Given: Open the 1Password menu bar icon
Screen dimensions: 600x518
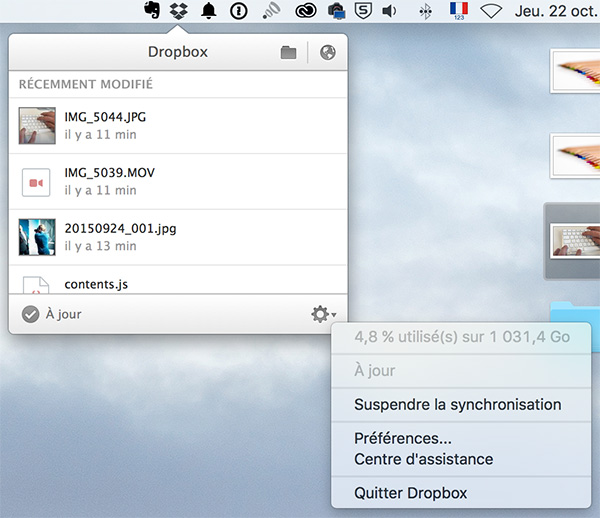Looking at the screenshot, I should (239, 11).
